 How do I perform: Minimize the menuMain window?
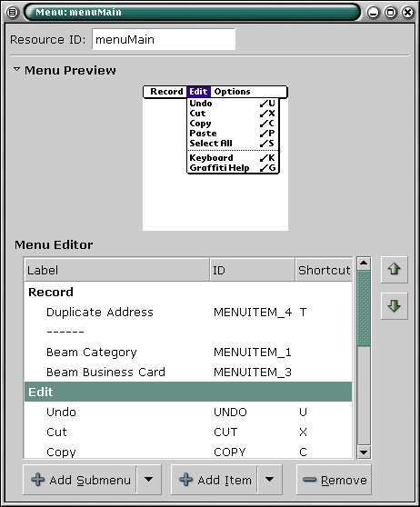[x=373, y=13]
